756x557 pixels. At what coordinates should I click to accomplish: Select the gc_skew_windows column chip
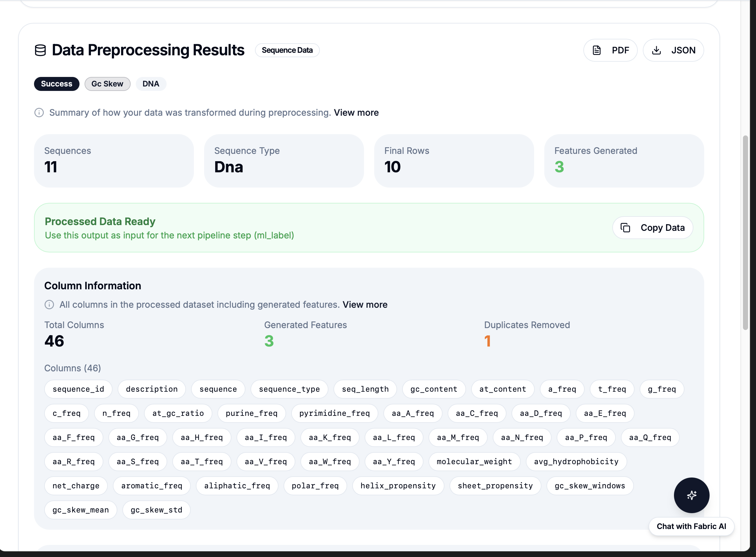[590, 486]
